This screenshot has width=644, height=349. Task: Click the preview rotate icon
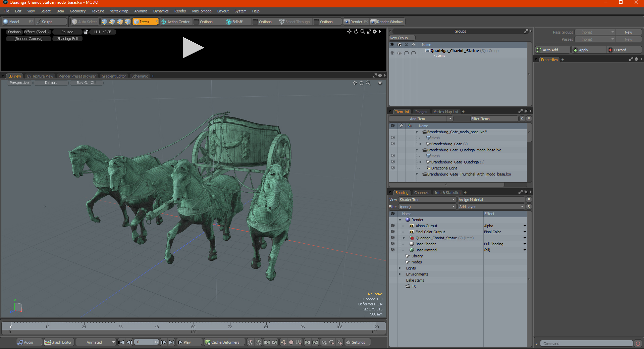point(356,31)
